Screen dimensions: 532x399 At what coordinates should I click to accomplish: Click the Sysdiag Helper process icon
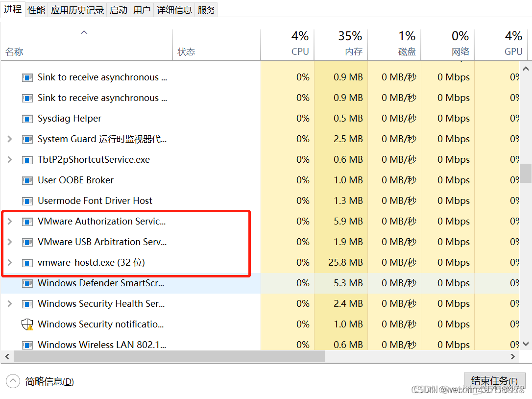pos(27,119)
